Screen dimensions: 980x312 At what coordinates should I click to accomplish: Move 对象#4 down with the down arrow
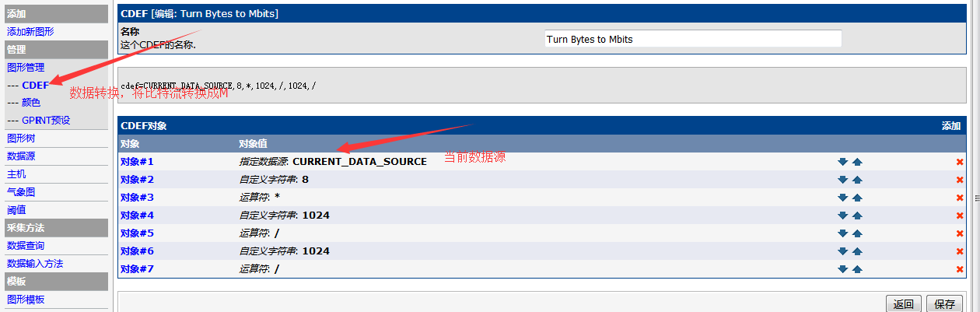click(x=842, y=216)
